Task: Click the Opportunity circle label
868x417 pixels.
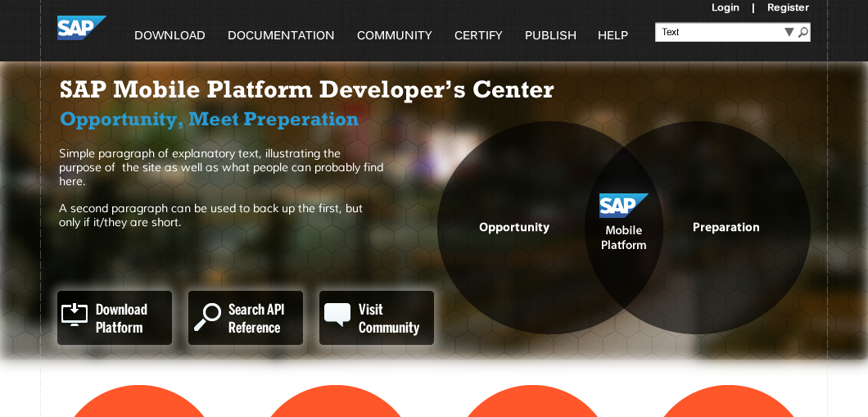Action: [x=514, y=227]
